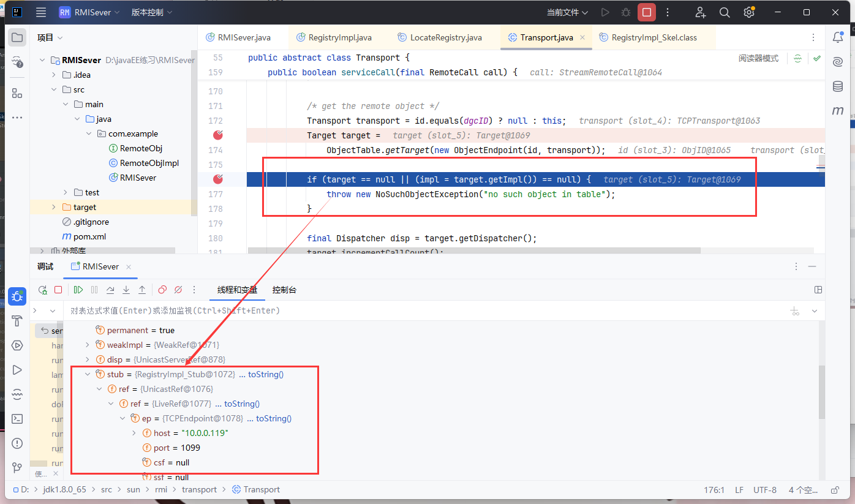Image resolution: width=855 pixels, height=504 pixels.
Task: Click the Resume Program debug icon
Action: 78,290
